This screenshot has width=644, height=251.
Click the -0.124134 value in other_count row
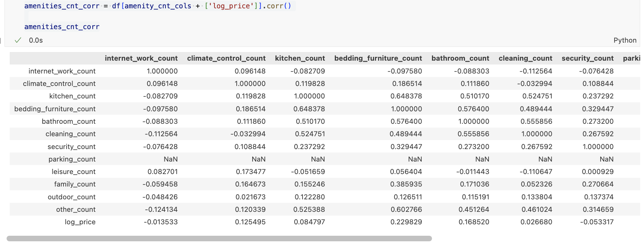pyautogui.click(x=161, y=209)
